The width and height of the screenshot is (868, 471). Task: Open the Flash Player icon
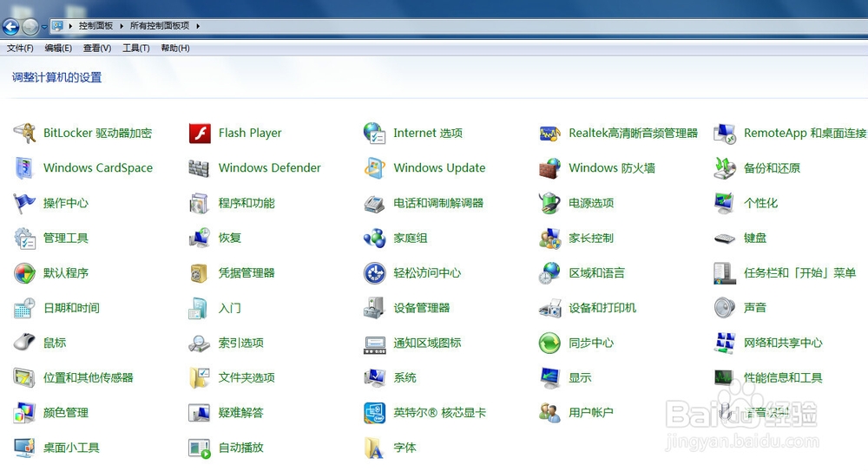tap(200, 134)
